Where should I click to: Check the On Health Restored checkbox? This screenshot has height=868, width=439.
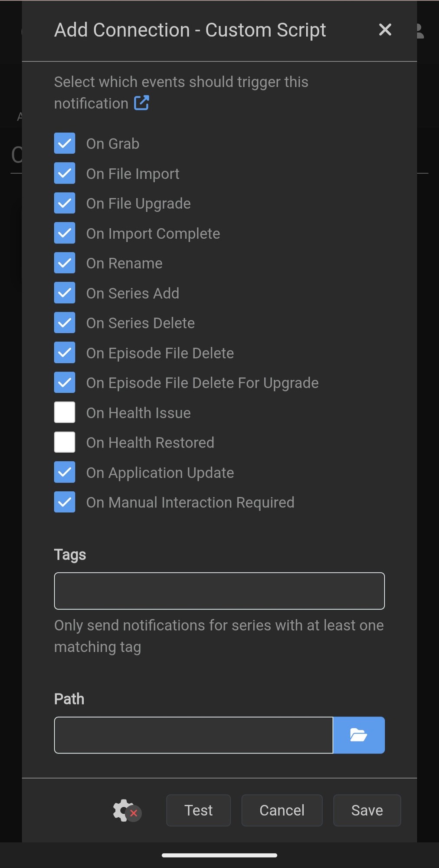coord(65,442)
